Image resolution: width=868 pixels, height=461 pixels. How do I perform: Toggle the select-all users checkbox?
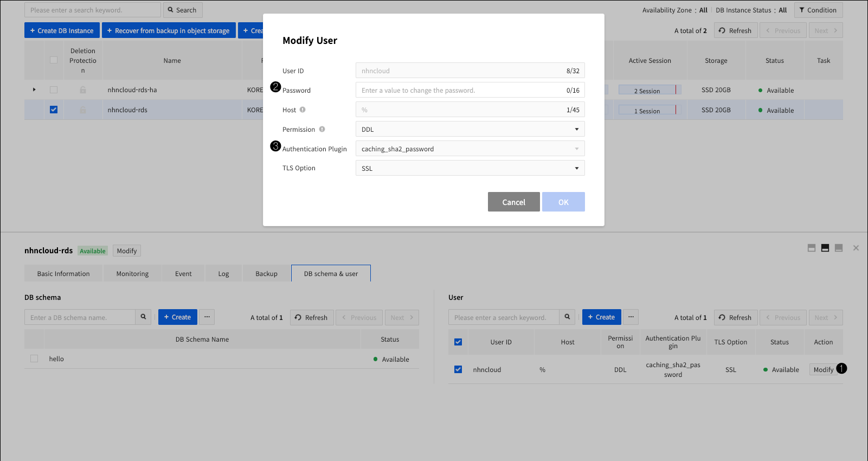pyautogui.click(x=458, y=342)
